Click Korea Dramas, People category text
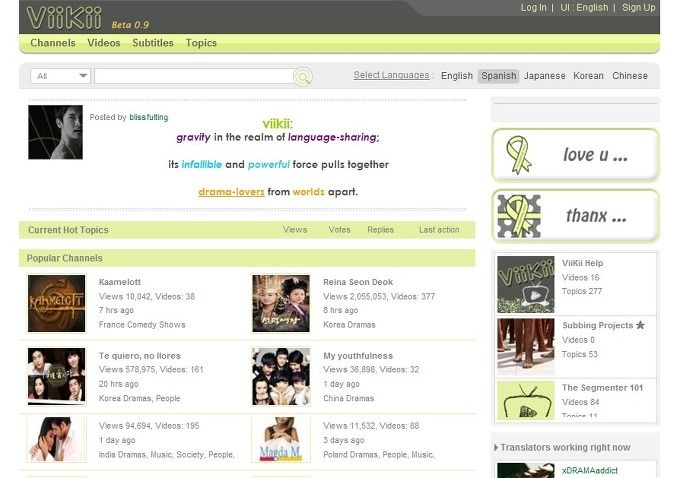Image resolution: width=683 pixels, height=478 pixels. click(139, 398)
